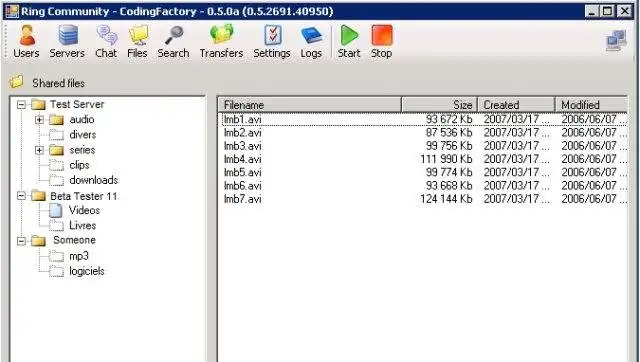Click the app icon in title bar
Screen dimensions: 640x362
click(x=11, y=11)
